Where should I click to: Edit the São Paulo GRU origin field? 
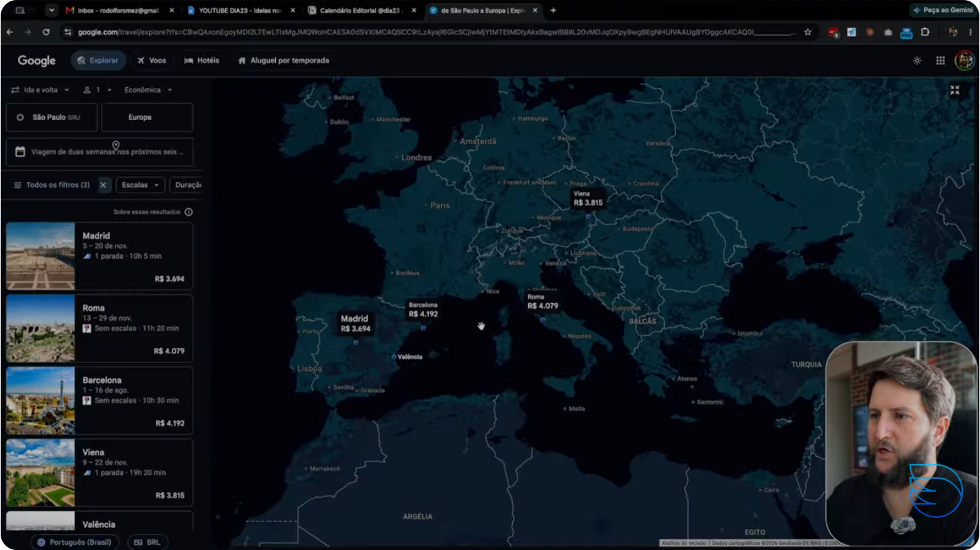pos(52,117)
